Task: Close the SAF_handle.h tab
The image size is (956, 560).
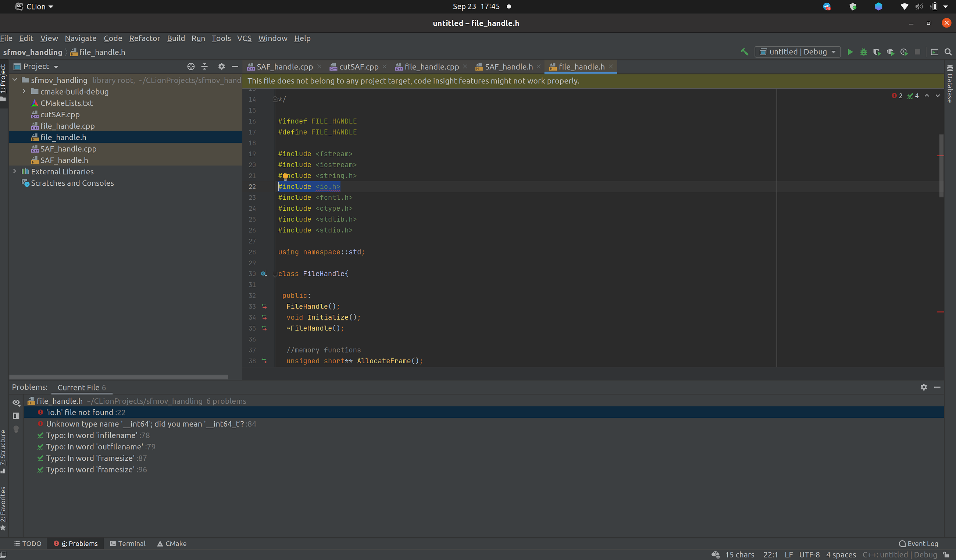Action: click(x=538, y=67)
